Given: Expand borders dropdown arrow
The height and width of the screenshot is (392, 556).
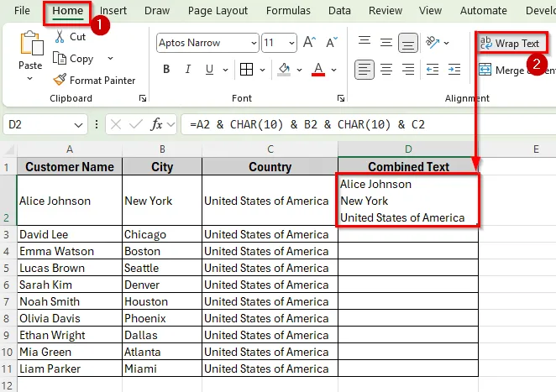Looking at the screenshot, I should [262, 70].
